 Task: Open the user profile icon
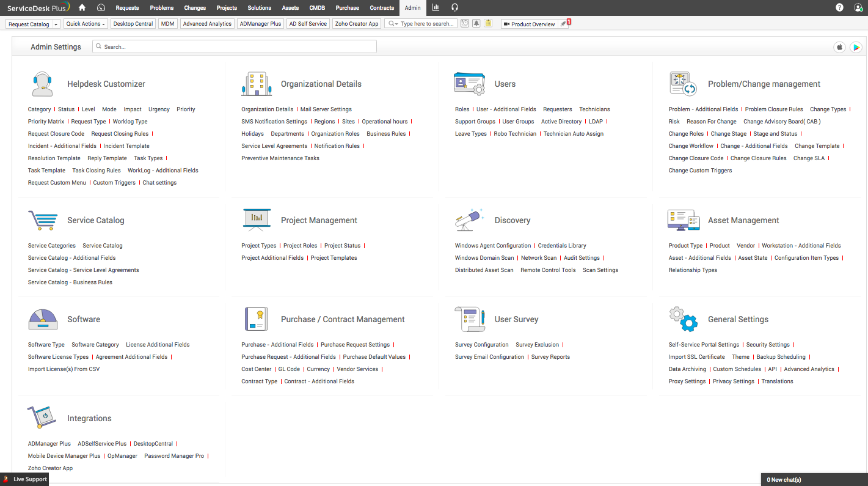coord(858,7)
